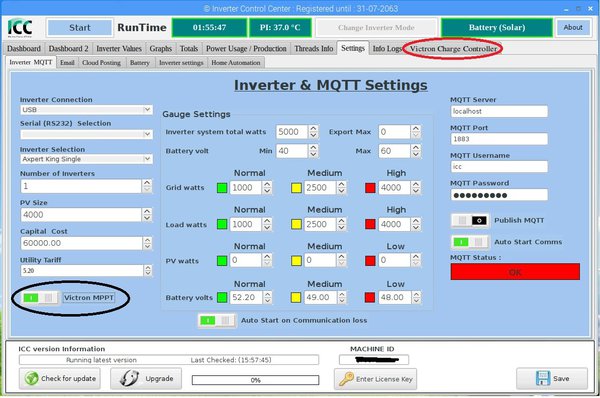Toggle Auto Start on Communication loss
This screenshot has height=398, width=600.
[217, 320]
